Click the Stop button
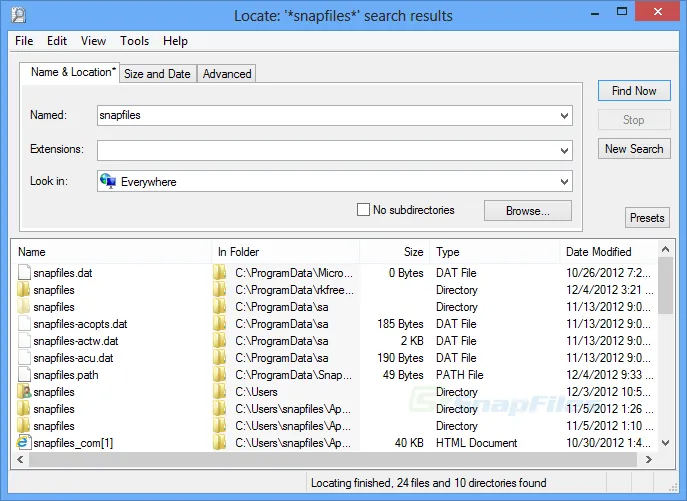 (634, 120)
